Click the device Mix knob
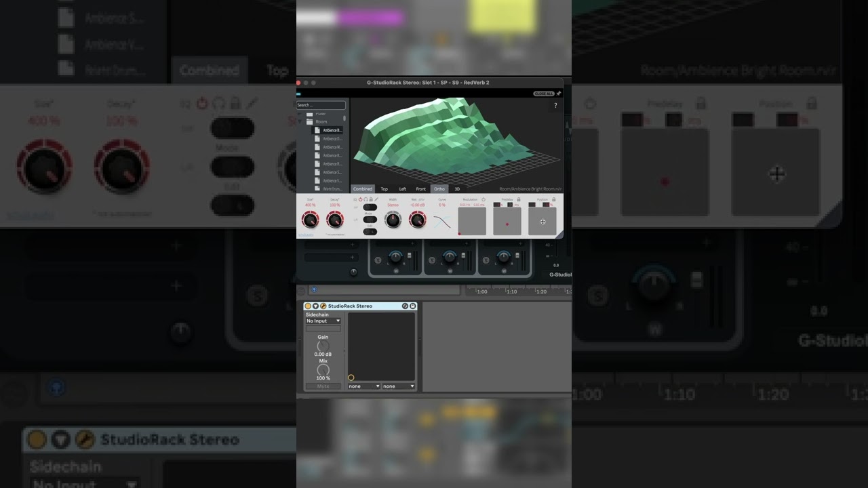Viewport: 868px width, 488px height. pyautogui.click(x=323, y=369)
